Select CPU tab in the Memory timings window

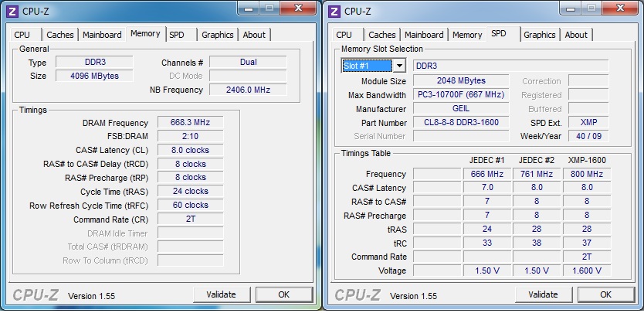[22, 35]
